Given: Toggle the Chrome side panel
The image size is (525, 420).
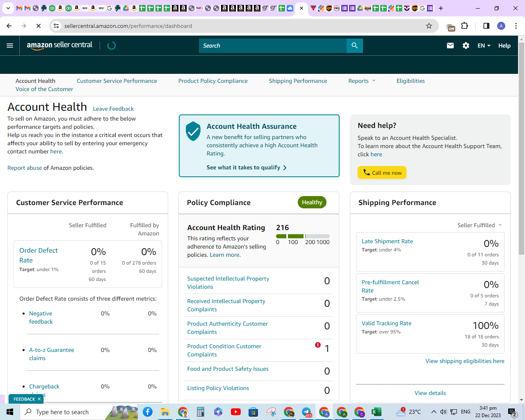Looking at the screenshot, I should pos(486,26).
